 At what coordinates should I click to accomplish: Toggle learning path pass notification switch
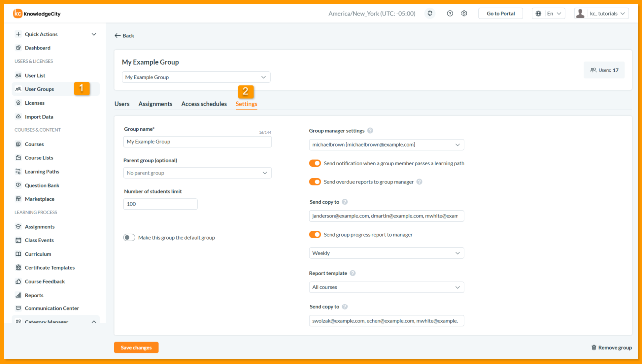click(x=315, y=163)
